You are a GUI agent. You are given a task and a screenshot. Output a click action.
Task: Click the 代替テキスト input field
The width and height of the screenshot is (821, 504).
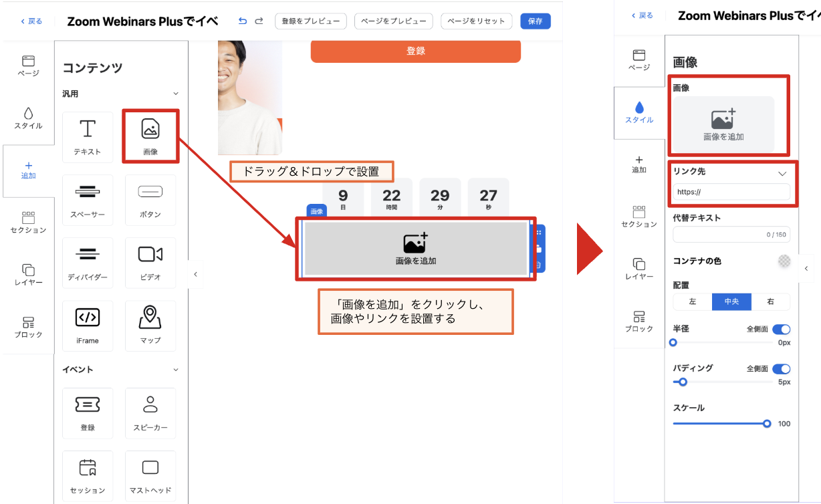tap(731, 235)
